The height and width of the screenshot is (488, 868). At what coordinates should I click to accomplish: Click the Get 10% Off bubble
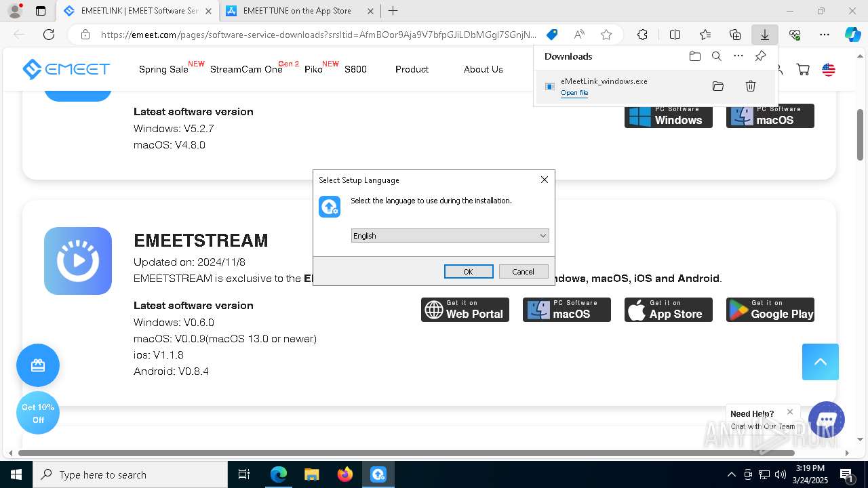[x=38, y=413]
